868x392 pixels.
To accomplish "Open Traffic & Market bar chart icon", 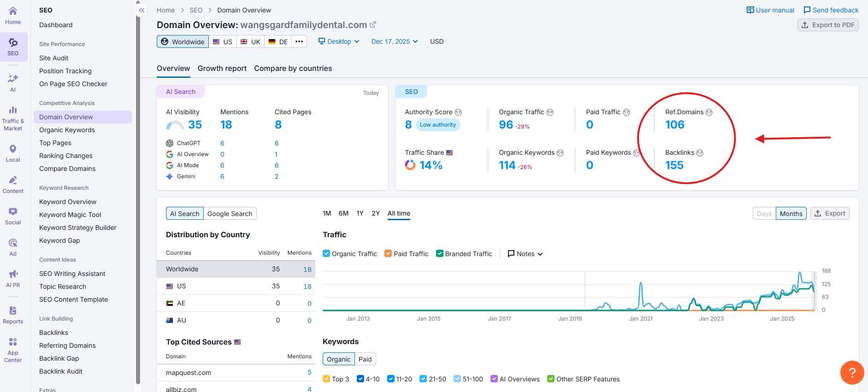I will point(13,110).
